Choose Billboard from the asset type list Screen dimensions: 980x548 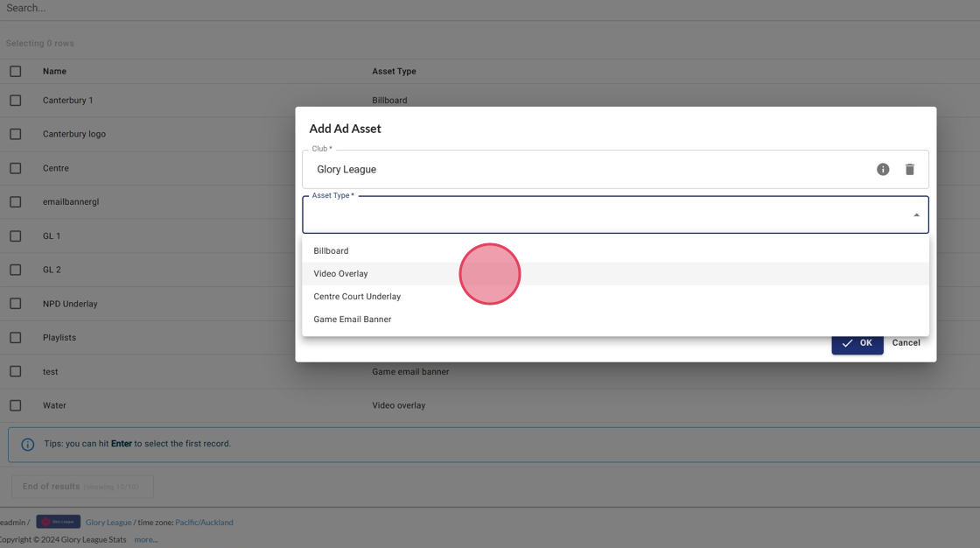(332, 251)
